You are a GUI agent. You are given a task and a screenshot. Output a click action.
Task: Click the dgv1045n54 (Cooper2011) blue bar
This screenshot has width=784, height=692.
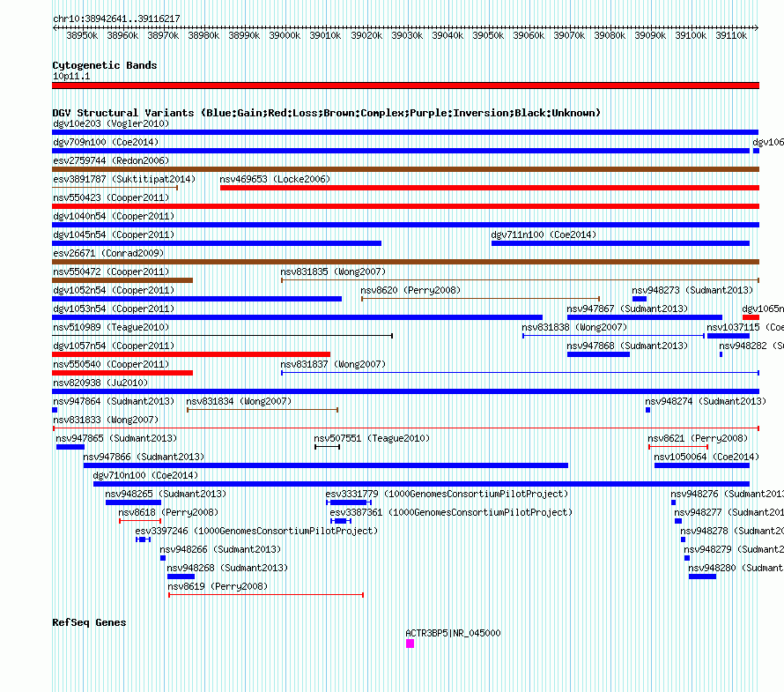coord(217,243)
